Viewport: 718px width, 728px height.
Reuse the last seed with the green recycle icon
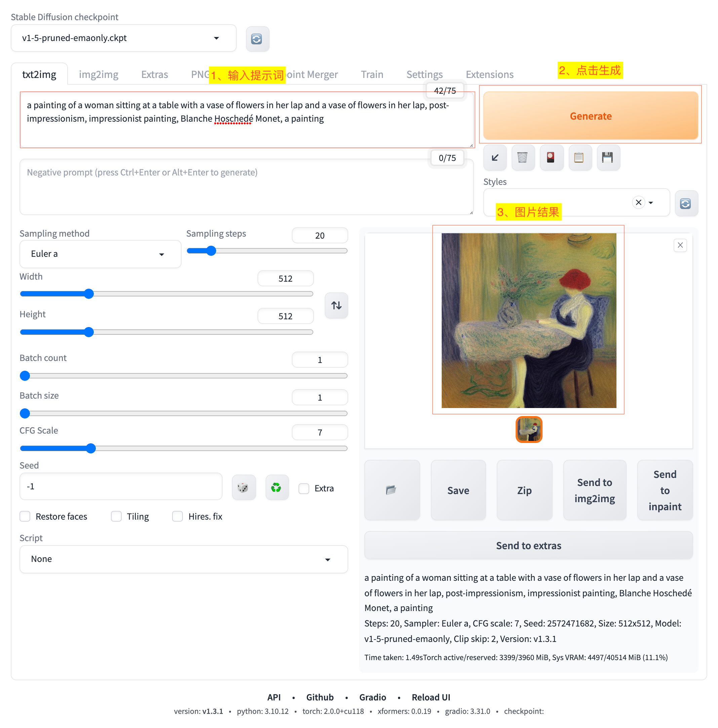(x=276, y=488)
